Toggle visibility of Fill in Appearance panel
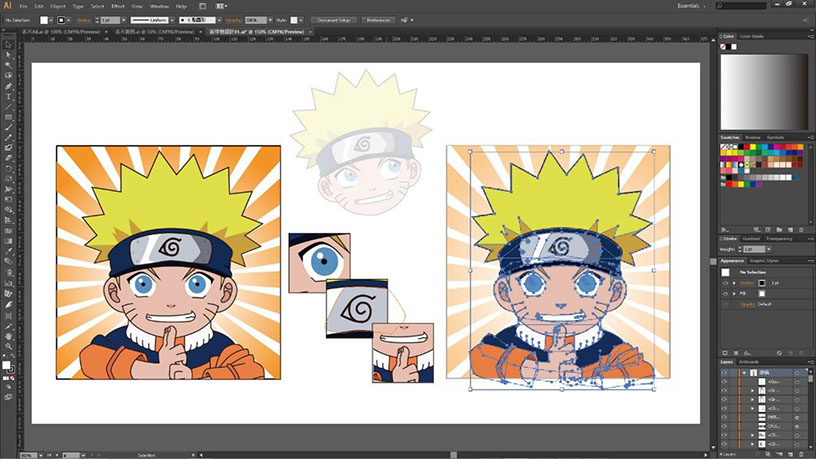 coord(726,293)
